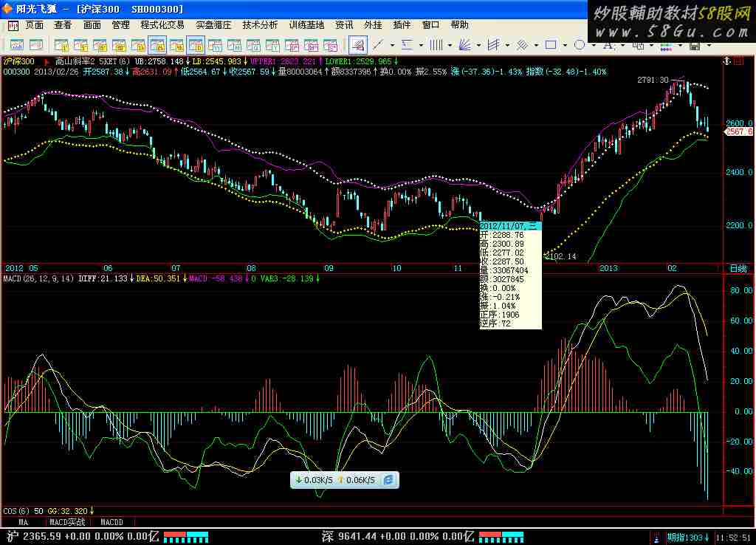Switch to the MA indicator tab
The width and height of the screenshot is (756, 545).
pyautogui.click(x=24, y=522)
